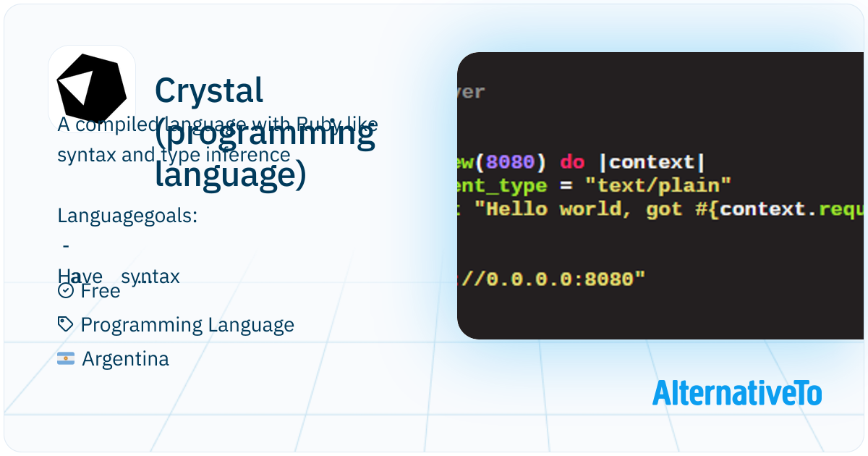
Task: Click the 'do |context|' code text
Action: tap(632, 162)
